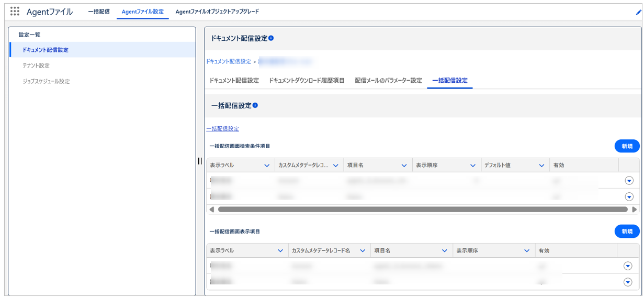Click info icon beside 一括配信設定 heading
The image size is (644, 297).
[x=255, y=105]
